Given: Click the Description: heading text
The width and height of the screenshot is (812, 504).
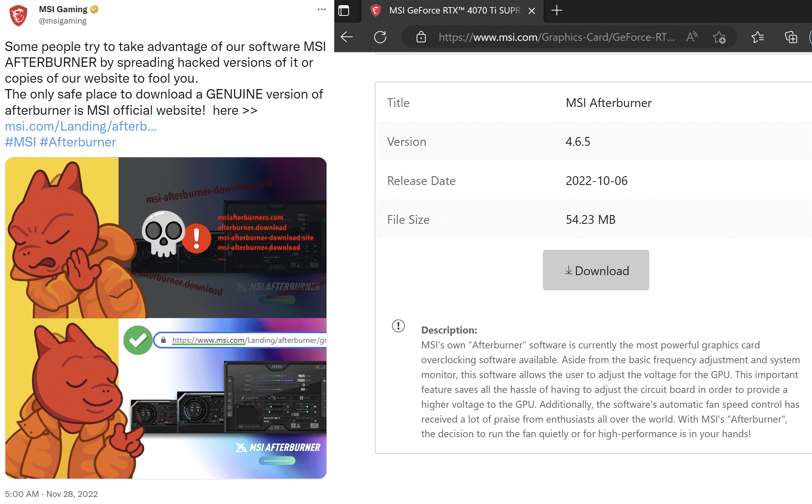Looking at the screenshot, I should 449,330.
